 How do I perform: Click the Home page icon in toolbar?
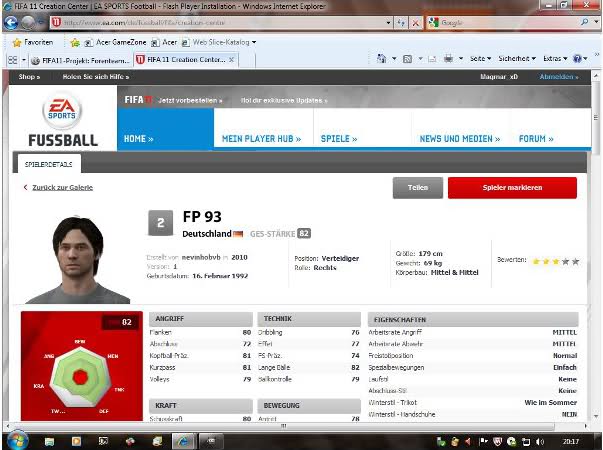point(381,58)
